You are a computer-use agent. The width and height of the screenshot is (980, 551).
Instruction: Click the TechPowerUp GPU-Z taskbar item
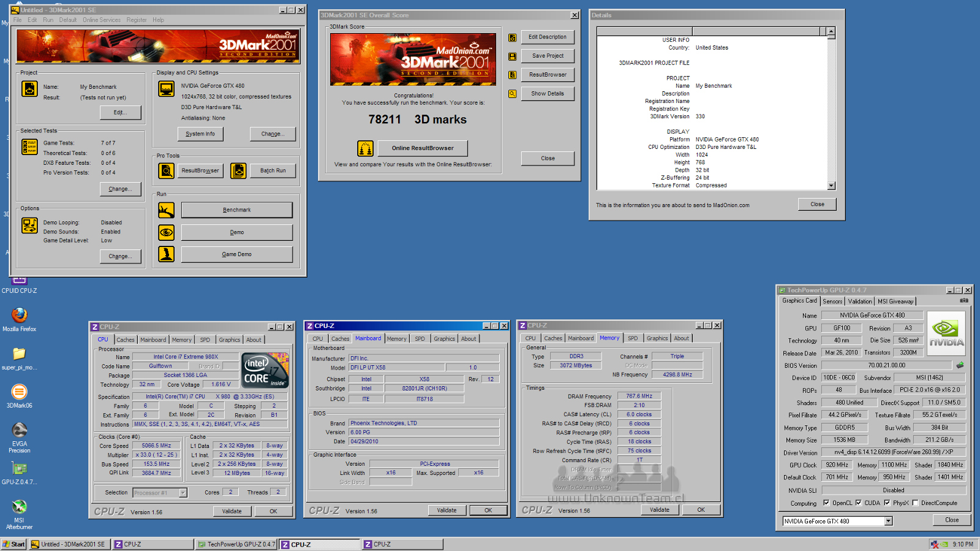[x=236, y=544]
